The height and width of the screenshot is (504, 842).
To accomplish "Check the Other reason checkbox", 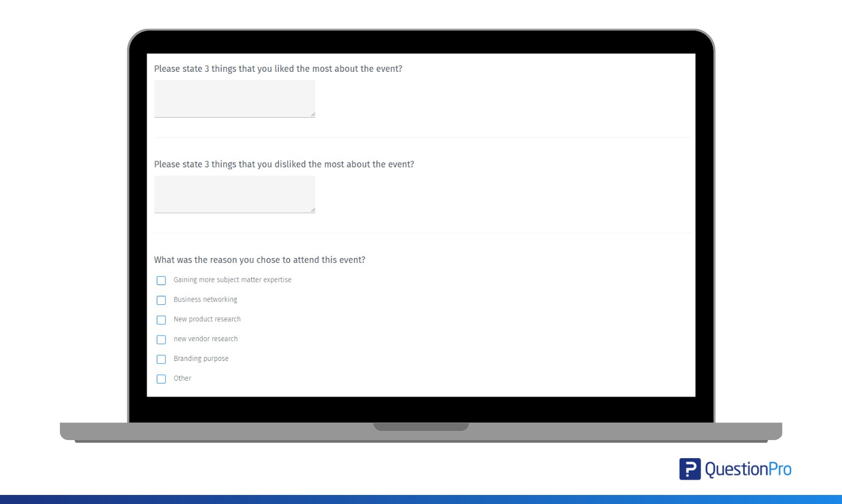I will point(161,379).
